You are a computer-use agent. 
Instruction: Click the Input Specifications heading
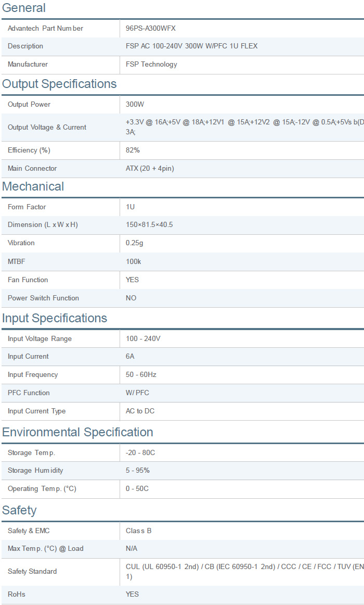click(x=55, y=318)
